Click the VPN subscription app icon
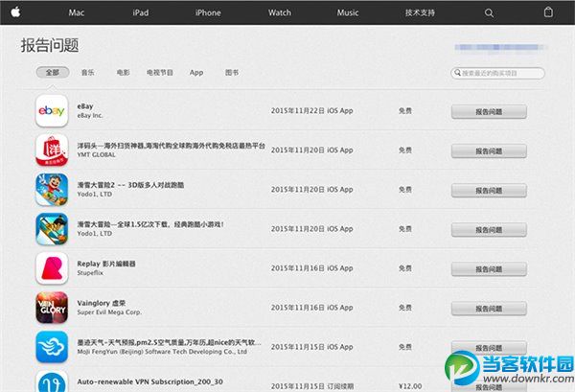 pos(52,381)
